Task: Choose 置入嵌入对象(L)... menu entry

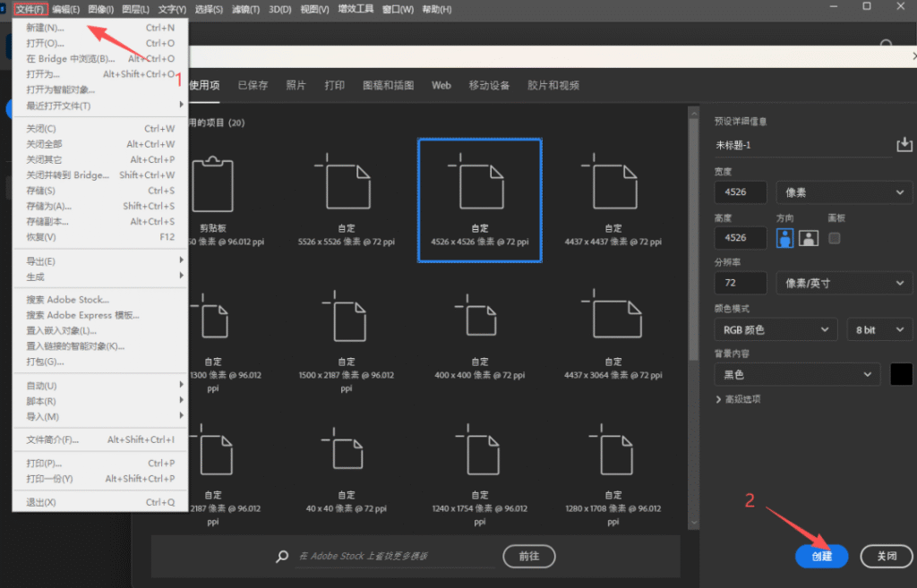Action: pyautogui.click(x=100, y=330)
